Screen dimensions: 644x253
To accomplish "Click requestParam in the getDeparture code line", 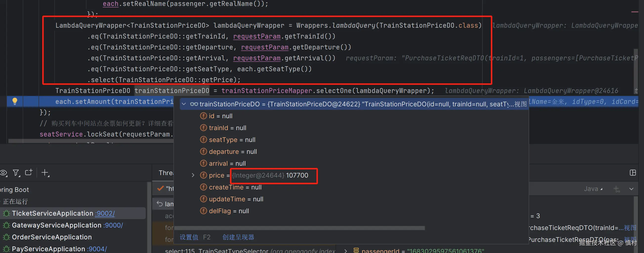I will click(265, 47).
